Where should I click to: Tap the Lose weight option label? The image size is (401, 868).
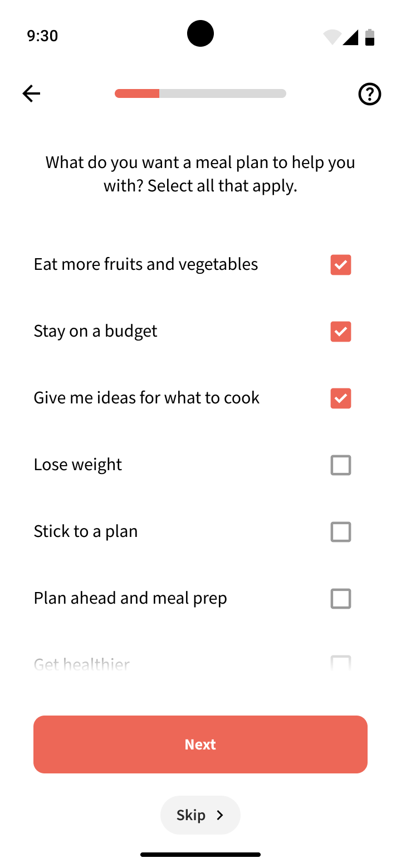(78, 465)
